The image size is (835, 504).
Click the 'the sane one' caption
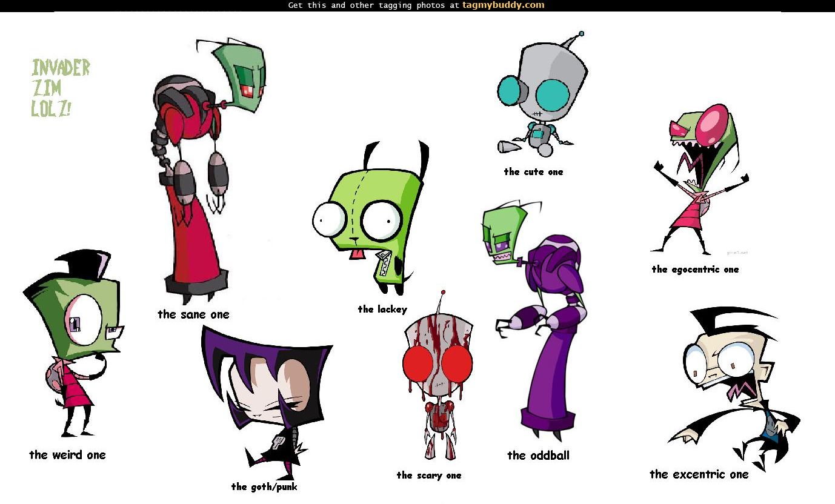tap(193, 314)
